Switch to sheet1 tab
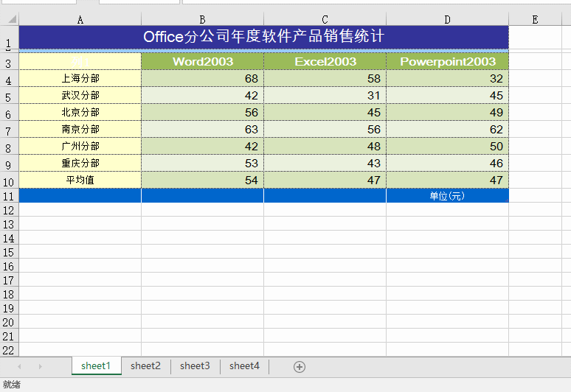This screenshot has width=571, height=392. click(x=96, y=365)
